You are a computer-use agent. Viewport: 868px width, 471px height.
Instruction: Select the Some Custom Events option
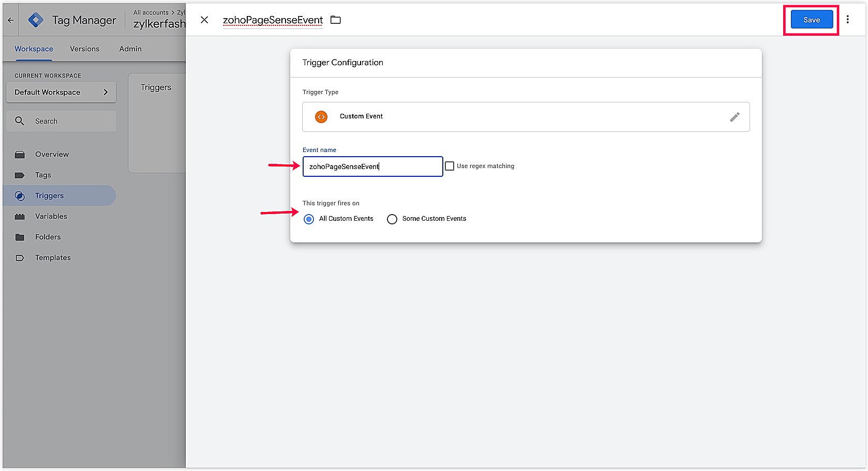click(392, 219)
